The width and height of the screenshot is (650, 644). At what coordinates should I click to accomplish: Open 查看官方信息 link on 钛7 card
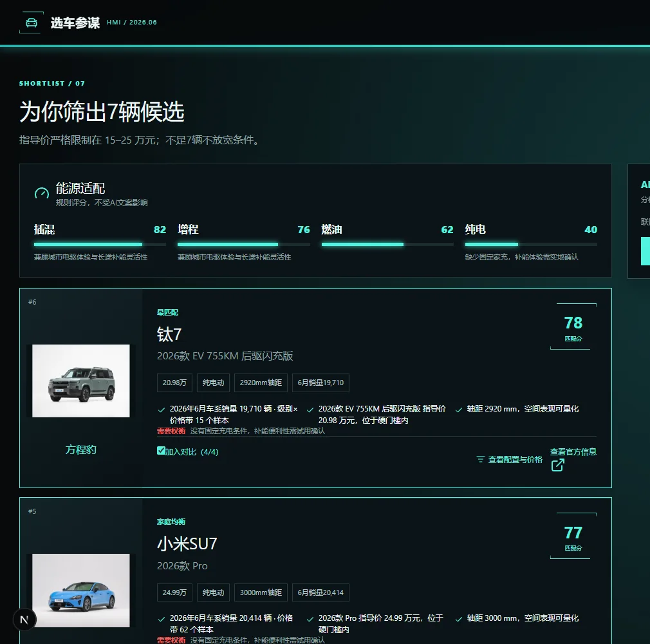click(x=573, y=452)
